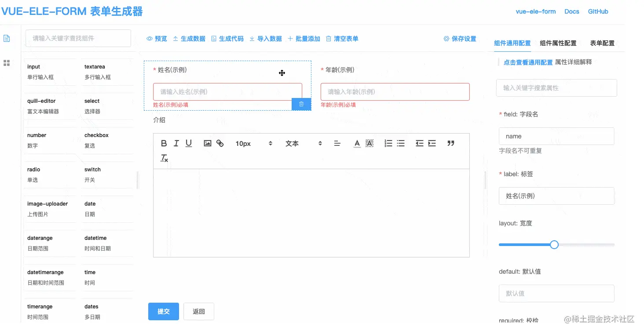This screenshot has width=644, height=333.
Task: Click the document icon in left sidebar
Action: click(7, 39)
